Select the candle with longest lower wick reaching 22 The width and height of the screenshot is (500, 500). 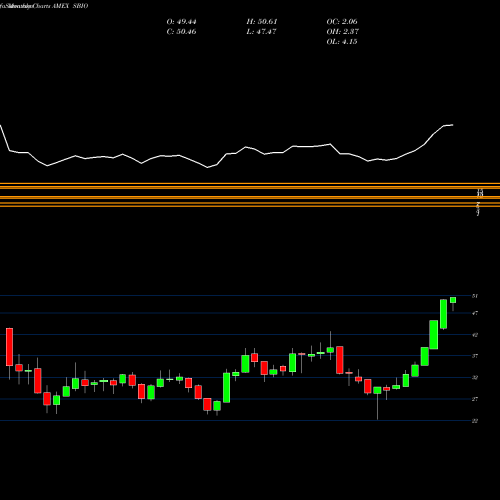(377, 391)
